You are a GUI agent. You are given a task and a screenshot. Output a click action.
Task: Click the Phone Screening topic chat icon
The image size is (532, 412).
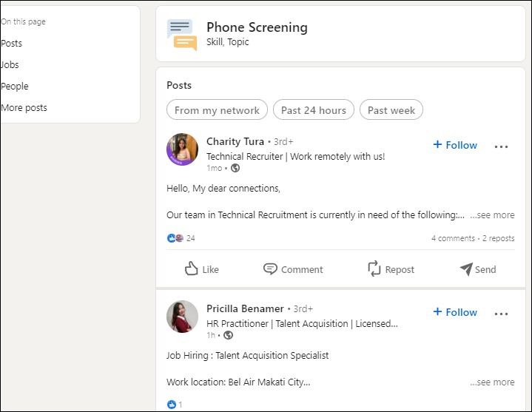(x=182, y=35)
